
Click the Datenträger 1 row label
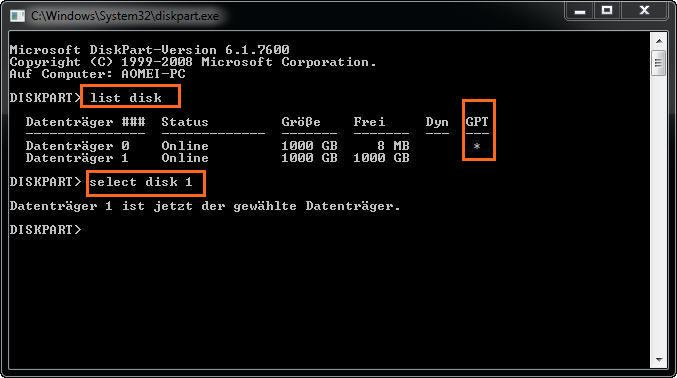pyautogui.click(x=77, y=158)
